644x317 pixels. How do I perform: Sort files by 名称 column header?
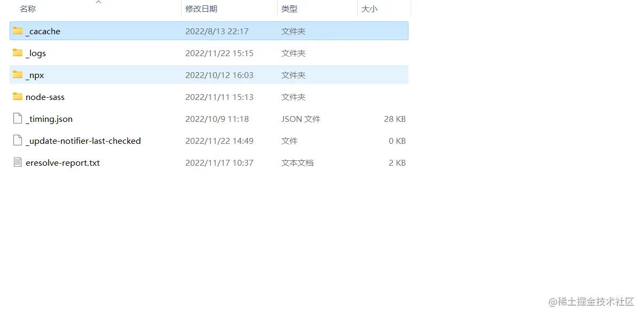[x=28, y=9]
